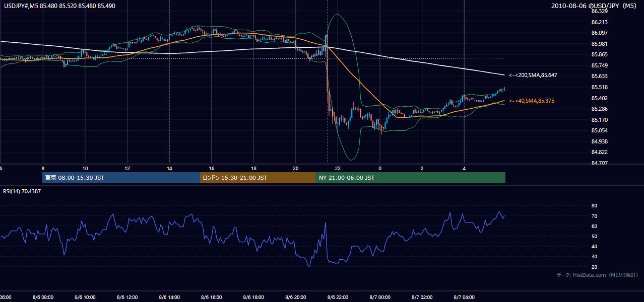Click RSI scale value 80
The width and height of the screenshot is (644, 302).
click(x=594, y=206)
